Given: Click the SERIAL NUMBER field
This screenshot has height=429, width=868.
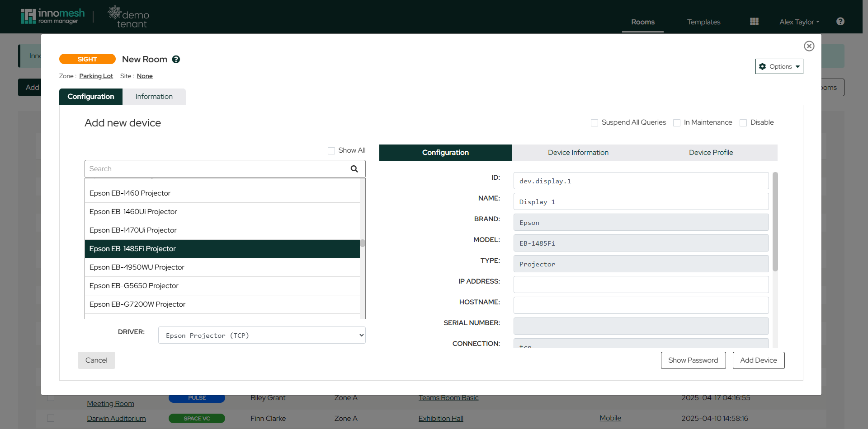Looking at the screenshot, I should point(641,326).
